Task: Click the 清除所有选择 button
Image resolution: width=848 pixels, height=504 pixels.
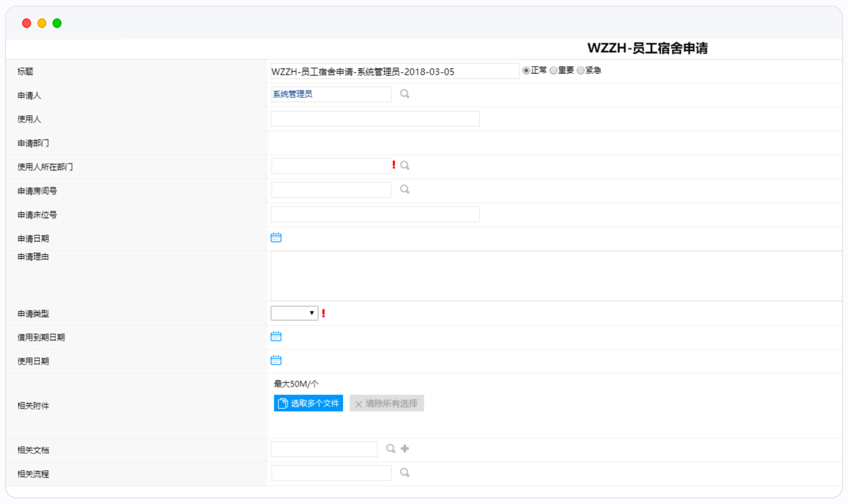Action: pyautogui.click(x=387, y=403)
